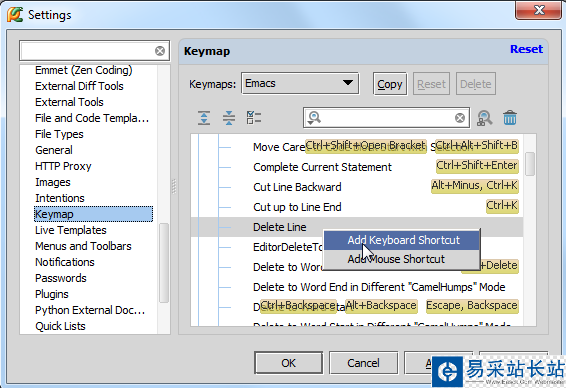The image size is (566, 388).
Task: Click the blue Reset link
Action: tap(526, 49)
